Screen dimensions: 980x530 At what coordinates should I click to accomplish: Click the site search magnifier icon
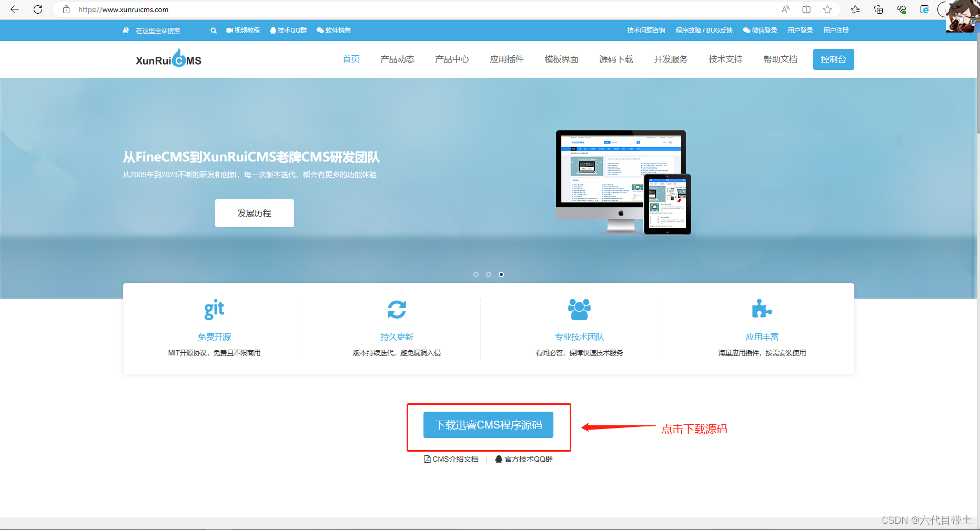click(x=214, y=30)
